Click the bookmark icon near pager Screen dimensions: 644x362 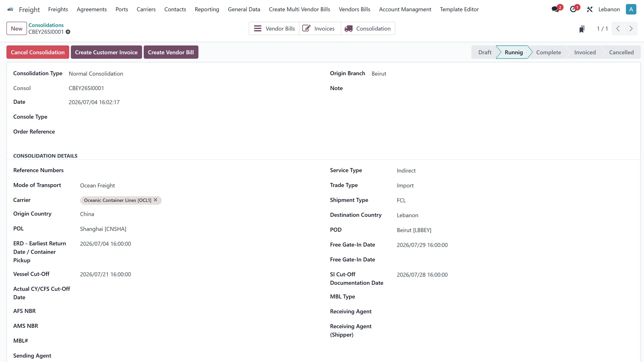582,29
